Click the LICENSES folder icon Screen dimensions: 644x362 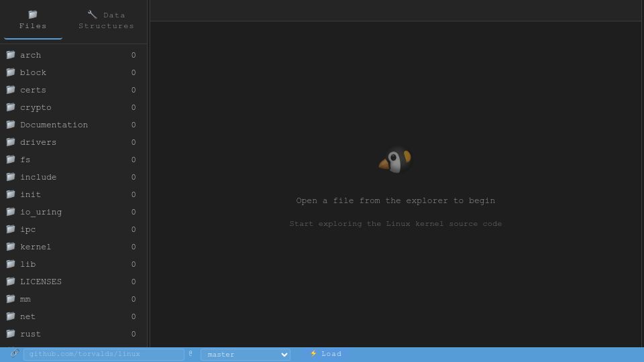click(x=11, y=282)
